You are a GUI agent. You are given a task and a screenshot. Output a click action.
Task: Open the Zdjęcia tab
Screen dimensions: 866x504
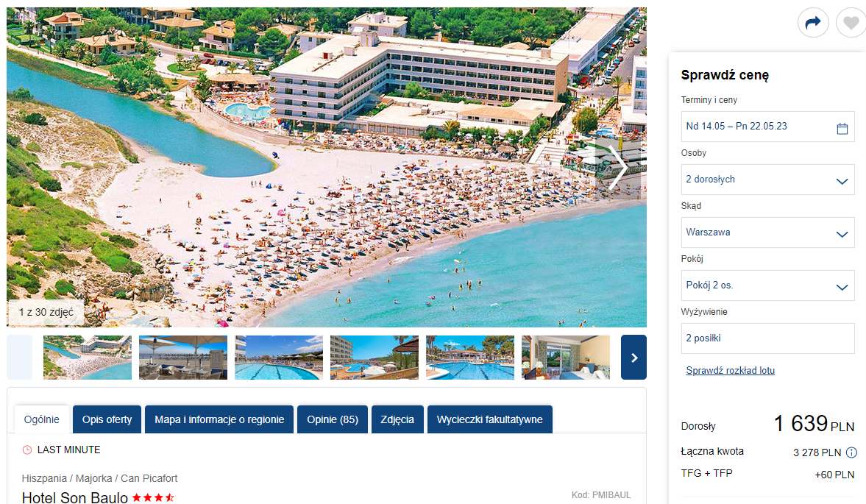point(397,419)
